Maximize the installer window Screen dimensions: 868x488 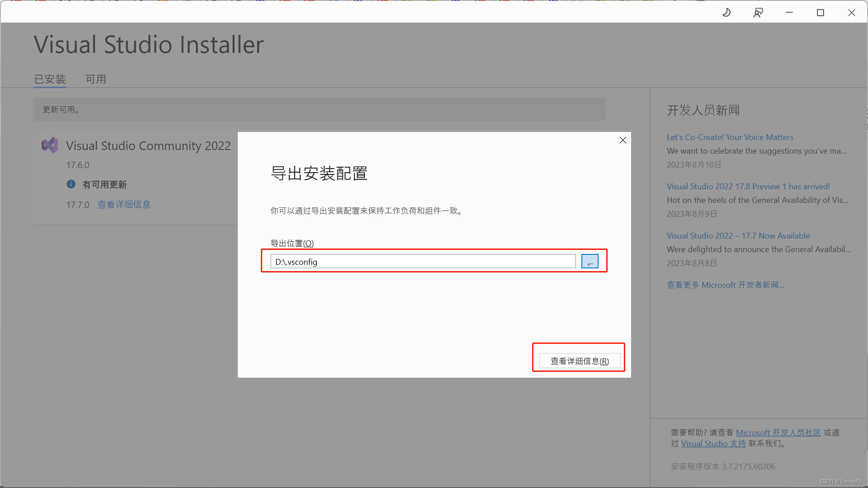click(821, 13)
